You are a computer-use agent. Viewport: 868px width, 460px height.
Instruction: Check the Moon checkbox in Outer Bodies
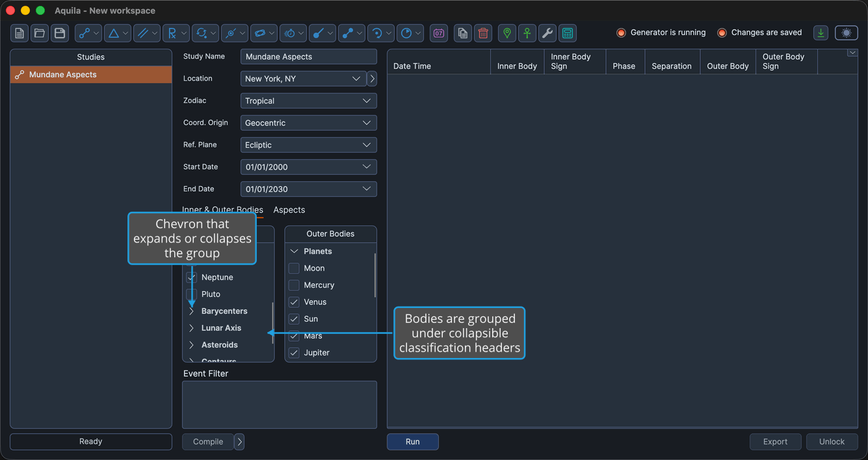294,268
